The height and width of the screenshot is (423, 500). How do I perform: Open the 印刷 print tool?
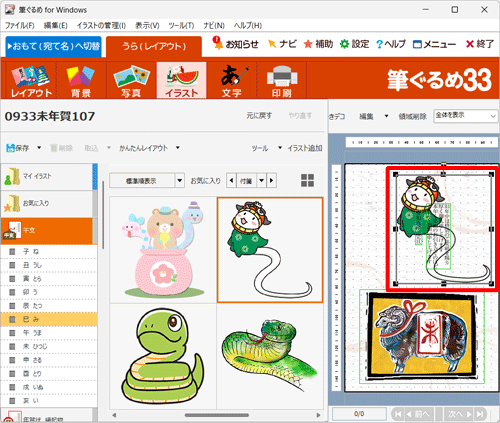282,81
